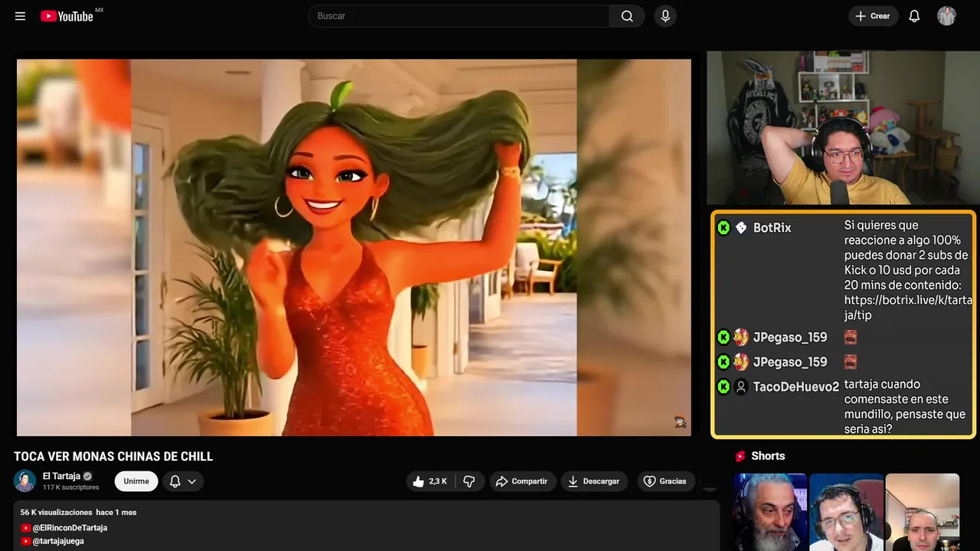The image size is (980, 551).
Task: Click the Kick icon beside BotRix
Action: pyautogui.click(x=724, y=228)
